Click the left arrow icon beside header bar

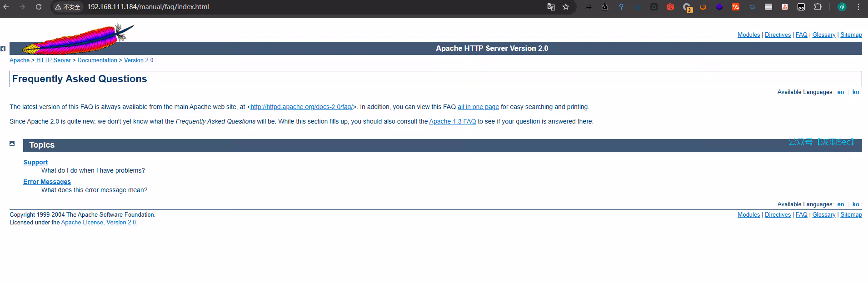coord(3,49)
